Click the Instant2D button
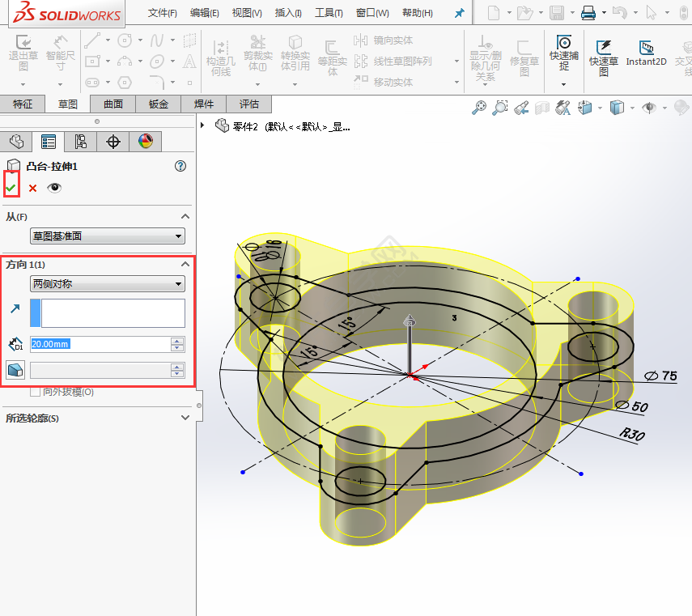The image size is (692, 616). click(x=646, y=53)
